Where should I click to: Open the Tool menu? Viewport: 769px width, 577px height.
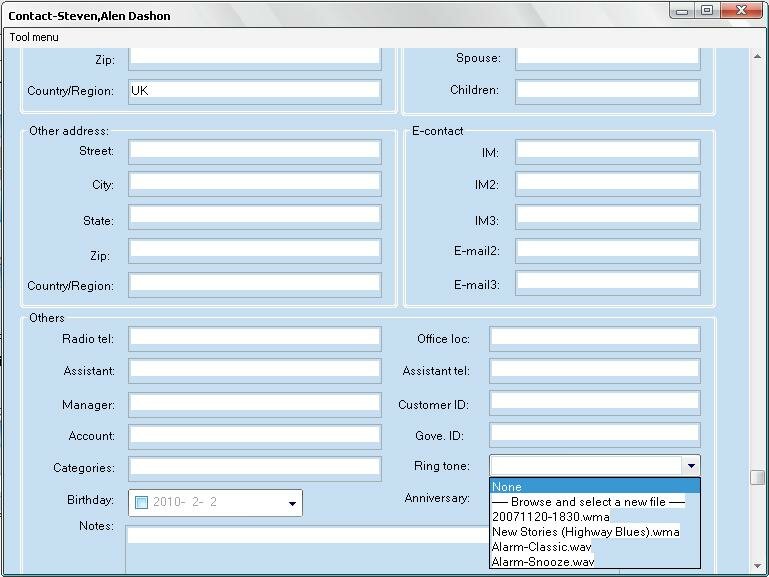pos(34,37)
